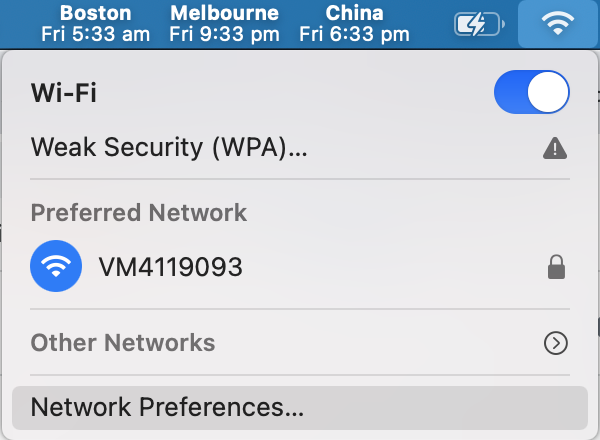
Task: Click the Wi-Fi heading text
Action: 64,93
